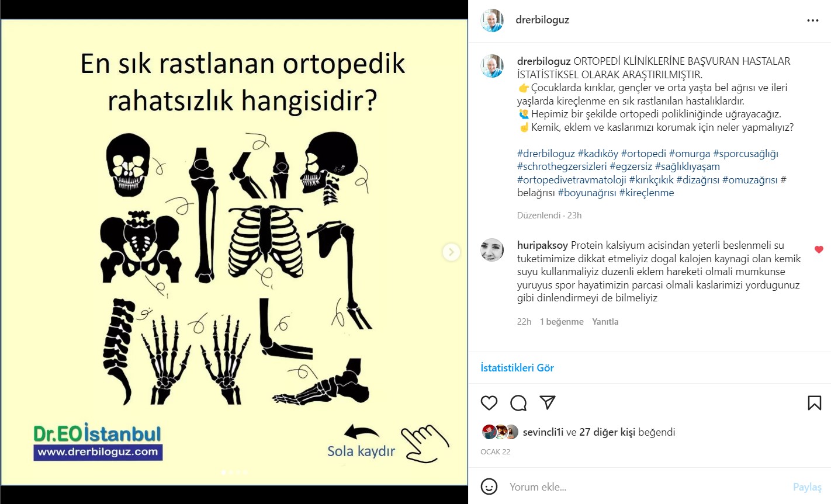The image size is (831, 504).
Task: Unlike huripaksoy's comment via the red heart
Action: point(819,249)
